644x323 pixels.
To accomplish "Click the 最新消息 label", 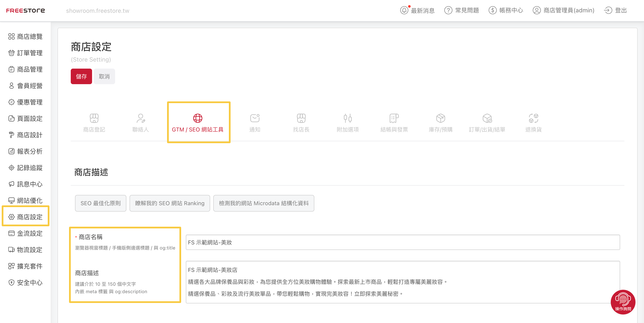I will pos(423,10).
